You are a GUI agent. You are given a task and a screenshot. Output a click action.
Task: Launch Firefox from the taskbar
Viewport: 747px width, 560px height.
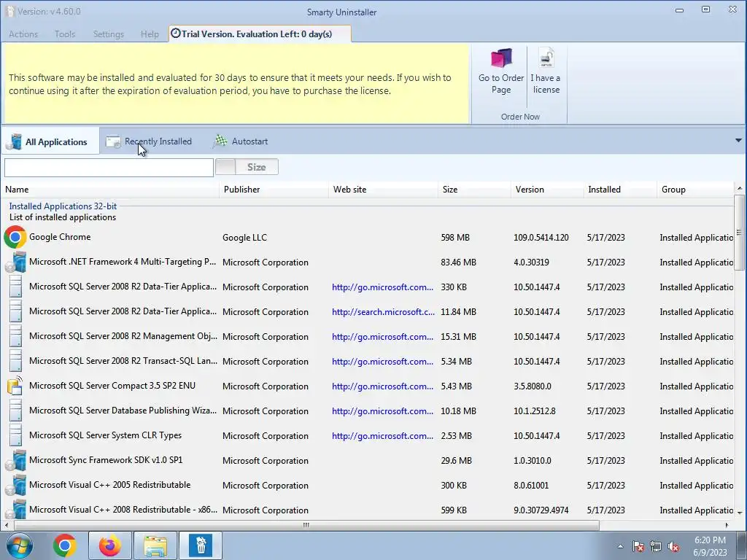pyautogui.click(x=110, y=545)
